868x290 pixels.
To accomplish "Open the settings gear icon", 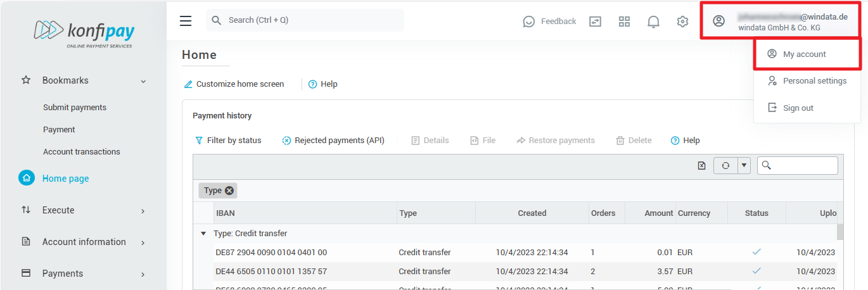I will [682, 22].
